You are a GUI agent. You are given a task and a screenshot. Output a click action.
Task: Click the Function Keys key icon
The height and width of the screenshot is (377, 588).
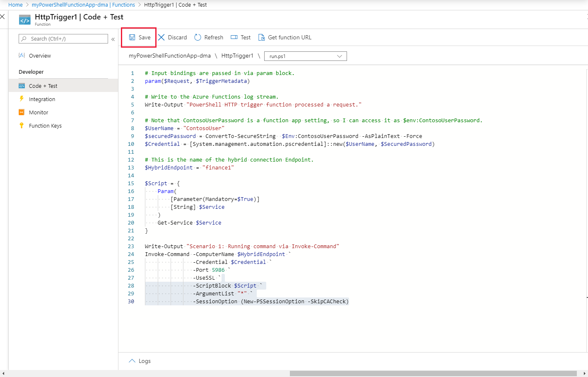point(22,126)
